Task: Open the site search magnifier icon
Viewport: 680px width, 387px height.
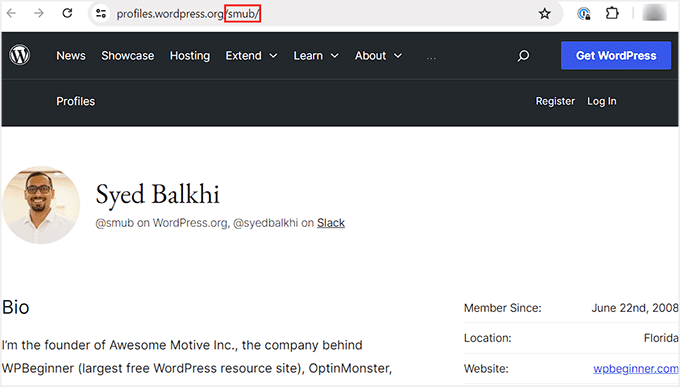Action: coord(523,56)
